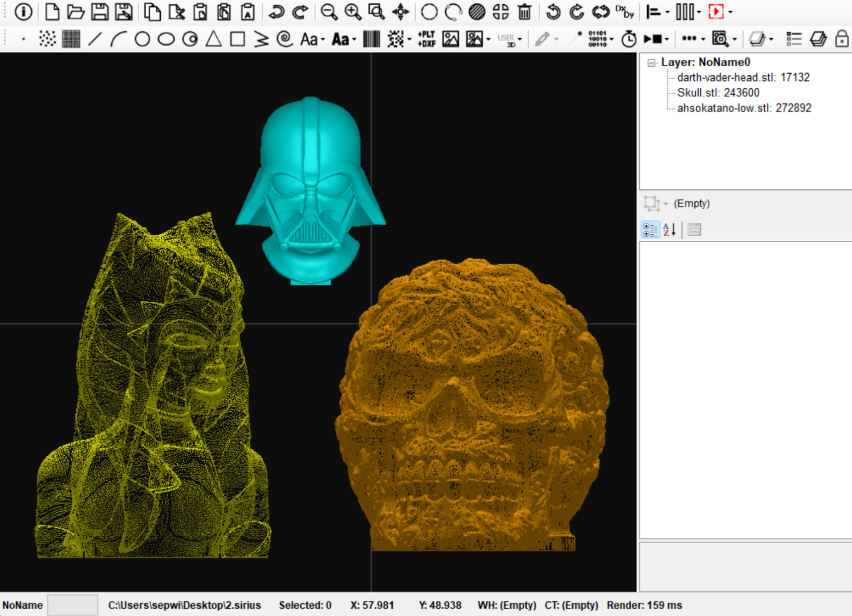Collapse the Layer: NoName0 tree node
This screenshot has height=616, width=852.
tap(651, 63)
